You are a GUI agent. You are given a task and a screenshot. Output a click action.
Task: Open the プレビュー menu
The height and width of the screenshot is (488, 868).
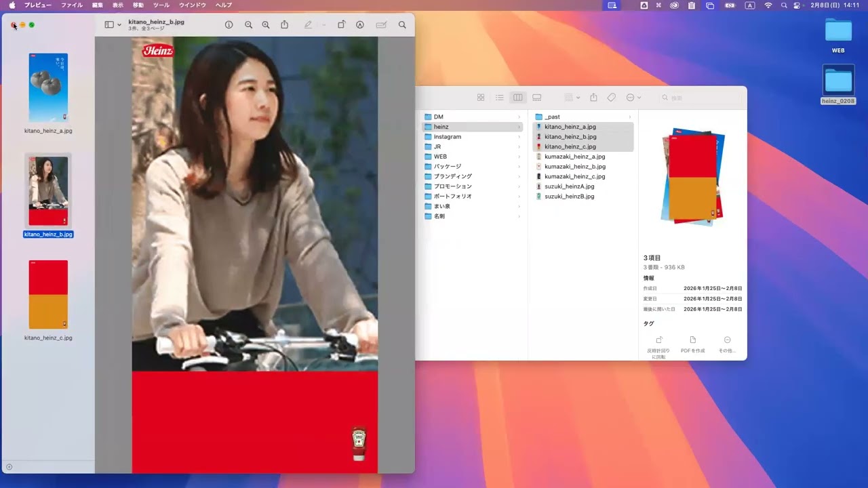38,5
